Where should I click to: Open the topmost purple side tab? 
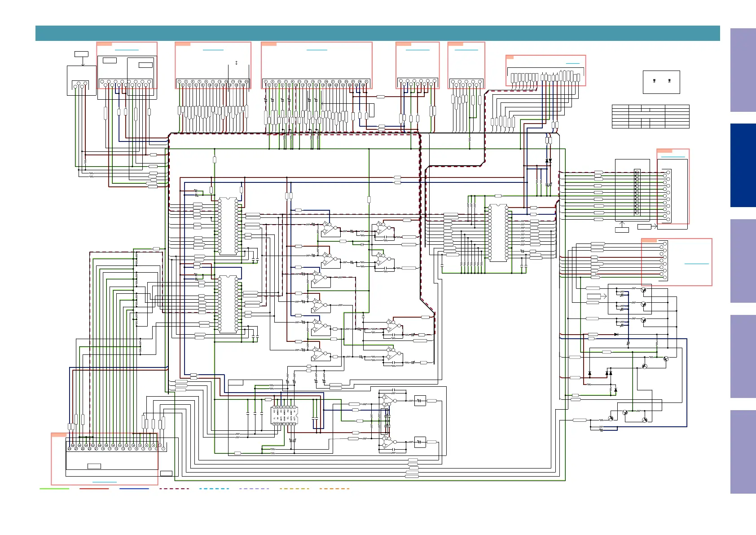pos(743,70)
